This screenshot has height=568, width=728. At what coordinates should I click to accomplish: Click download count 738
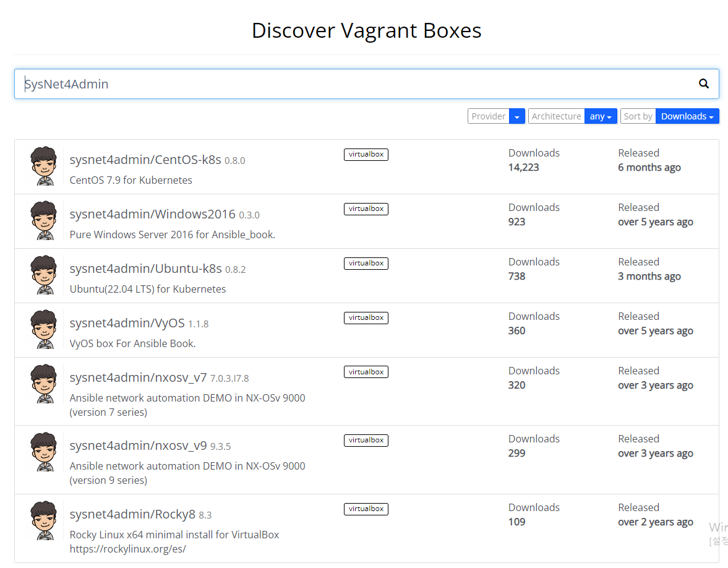(516, 277)
